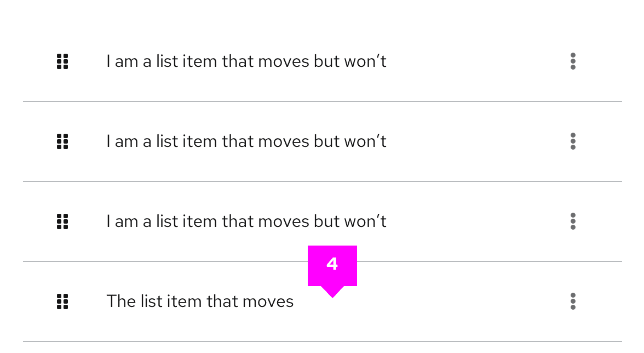Grab drag handle beside 'The list item that moves'
The image size is (644, 353).
[x=62, y=301]
